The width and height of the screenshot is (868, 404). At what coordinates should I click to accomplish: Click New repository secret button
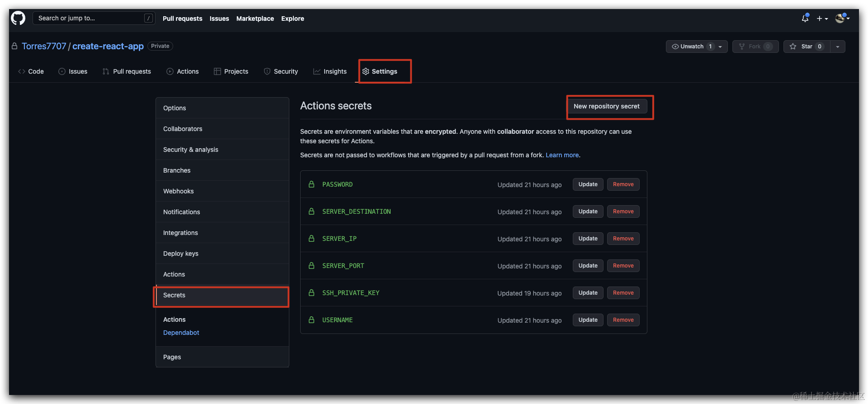pyautogui.click(x=606, y=106)
